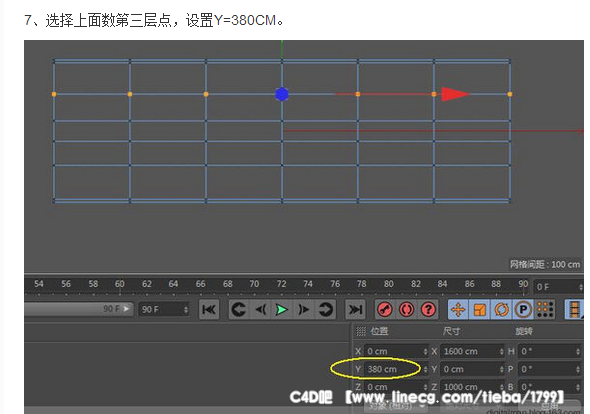Click timeline frame 72

(281, 284)
